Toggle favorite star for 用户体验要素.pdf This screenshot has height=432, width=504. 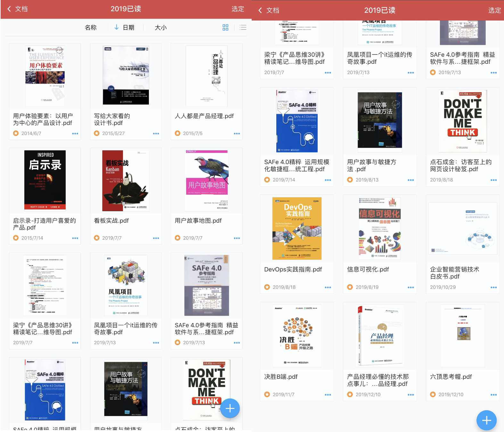coord(16,133)
